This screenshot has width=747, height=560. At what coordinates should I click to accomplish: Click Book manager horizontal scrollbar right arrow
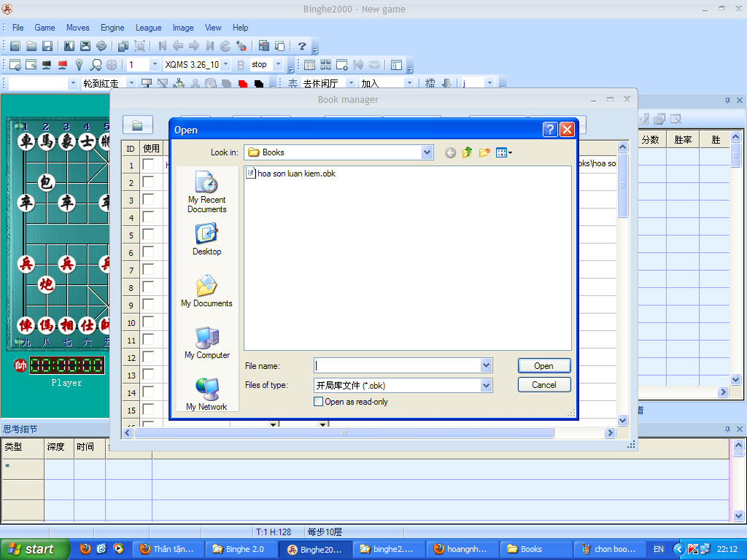click(x=610, y=432)
